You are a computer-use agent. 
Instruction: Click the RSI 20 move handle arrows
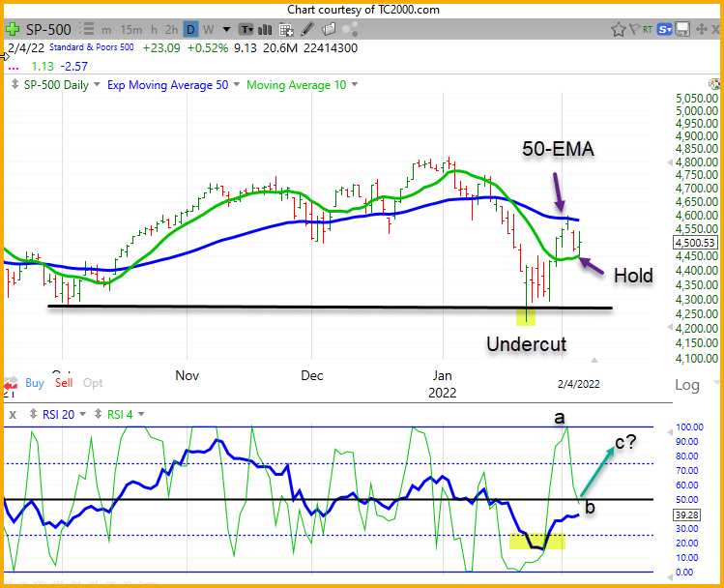click(x=33, y=414)
